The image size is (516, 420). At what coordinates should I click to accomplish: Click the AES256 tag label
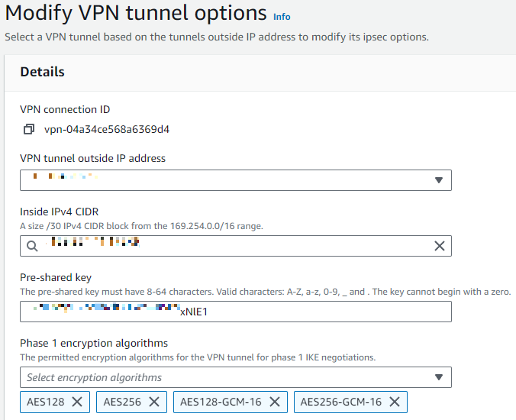coord(122,402)
